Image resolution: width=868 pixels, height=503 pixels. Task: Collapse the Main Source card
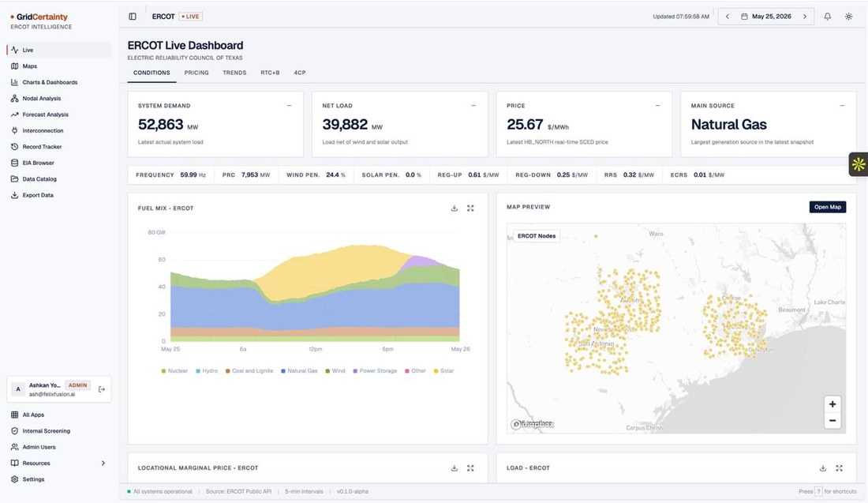pos(842,105)
